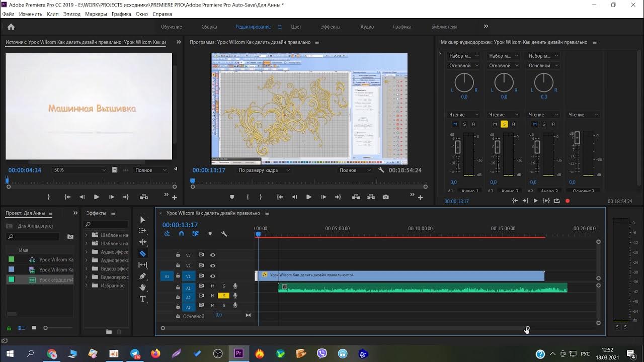Play the program monitor video

point(308,197)
